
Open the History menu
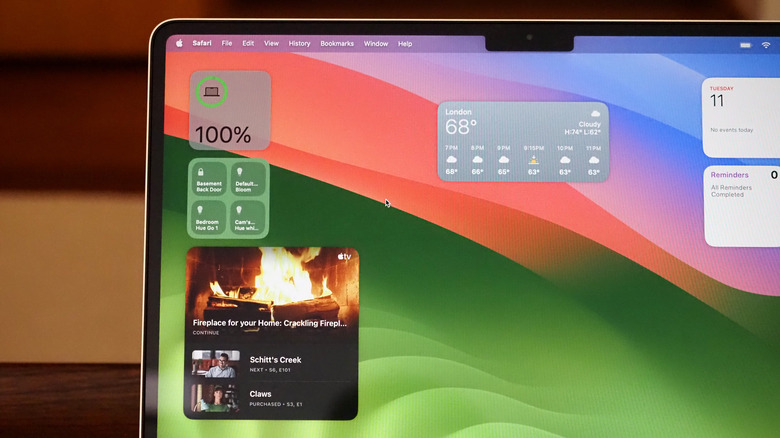click(299, 44)
